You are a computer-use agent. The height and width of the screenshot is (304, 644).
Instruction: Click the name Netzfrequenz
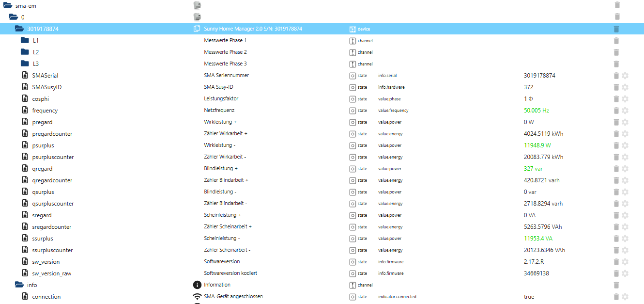point(219,110)
